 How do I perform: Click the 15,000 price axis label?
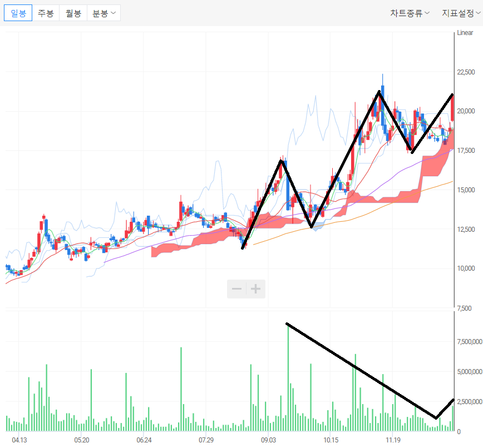(x=466, y=190)
